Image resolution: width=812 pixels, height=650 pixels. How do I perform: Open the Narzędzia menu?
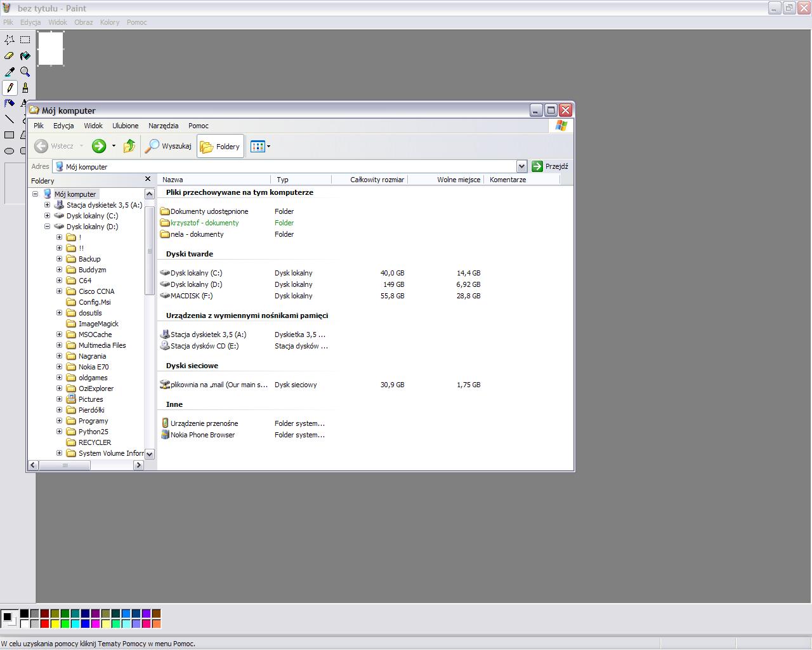click(163, 126)
